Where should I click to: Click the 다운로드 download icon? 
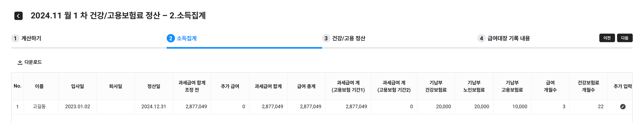(x=20, y=62)
